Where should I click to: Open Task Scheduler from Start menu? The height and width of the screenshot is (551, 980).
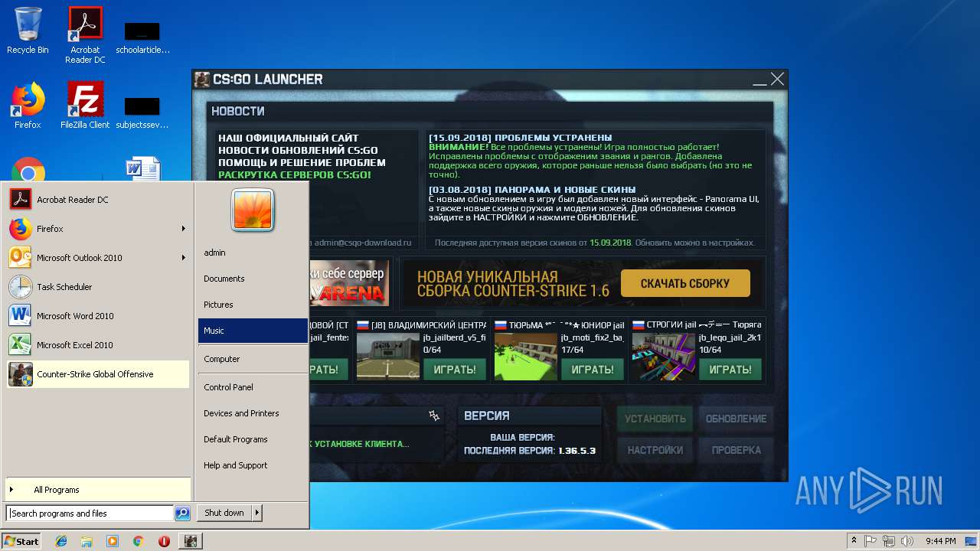point(98,287)
